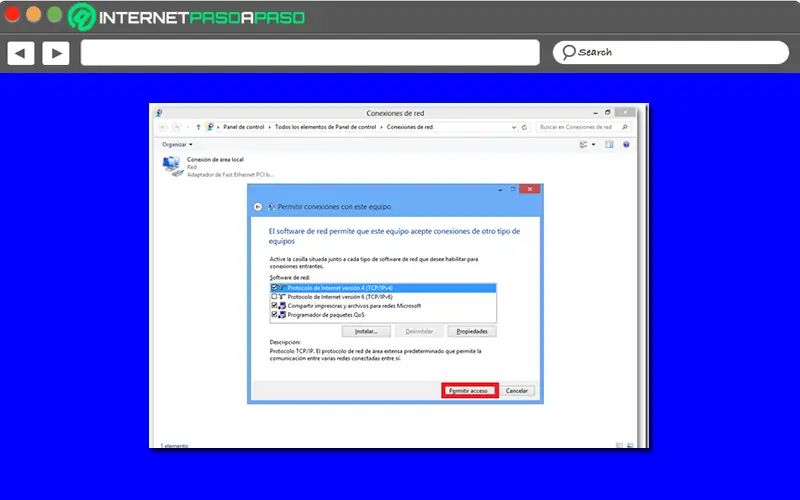Click the green circle in browser frame
Image resolution: width=800 pixels, height=500 pixels.
click(54, 14)
